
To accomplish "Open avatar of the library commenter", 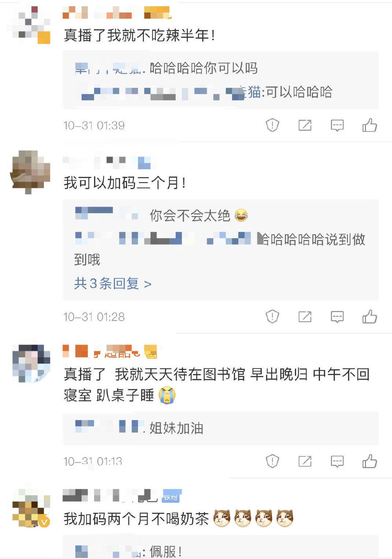I will pyautogui.click(x=31, y=363).
